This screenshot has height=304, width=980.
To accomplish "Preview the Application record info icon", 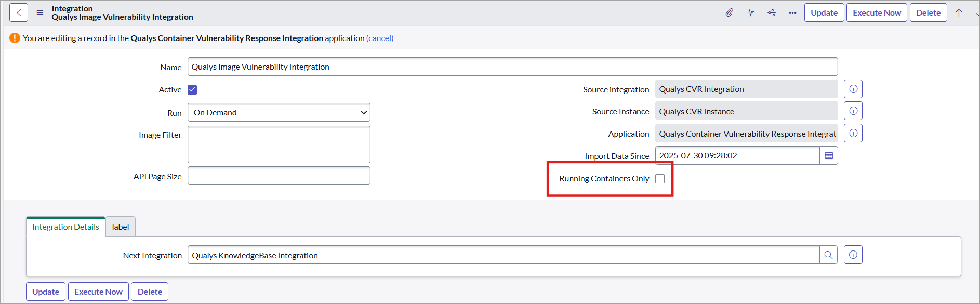I will pos(853,133).
